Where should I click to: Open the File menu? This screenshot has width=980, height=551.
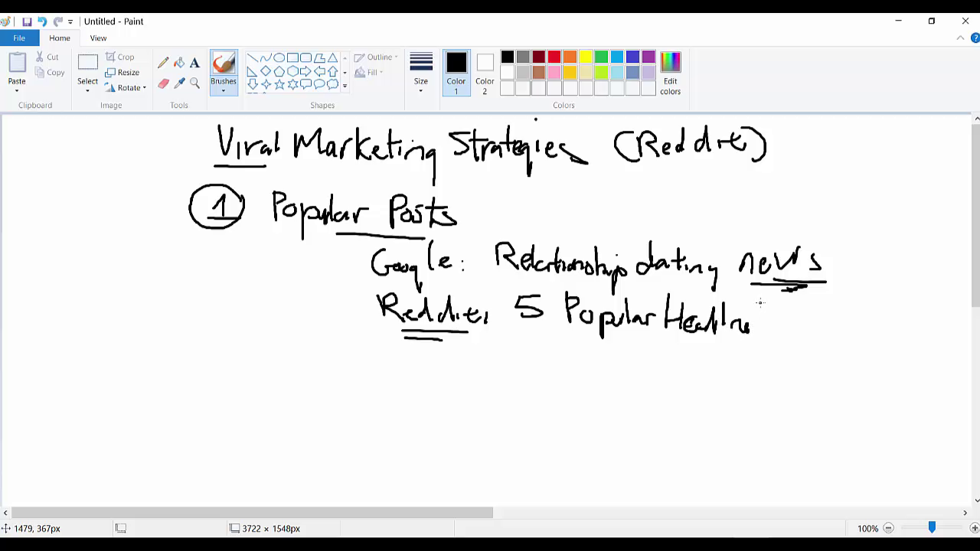click(x=19, y=38)
